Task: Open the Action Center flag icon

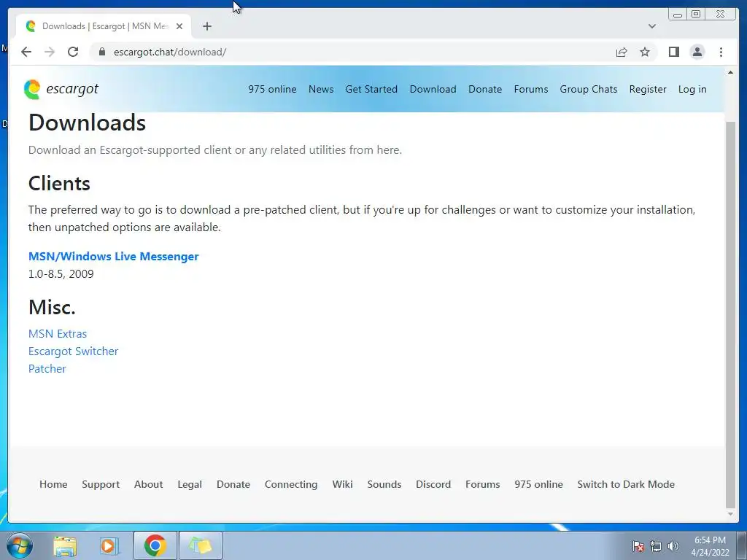Action: pos(638,546)
